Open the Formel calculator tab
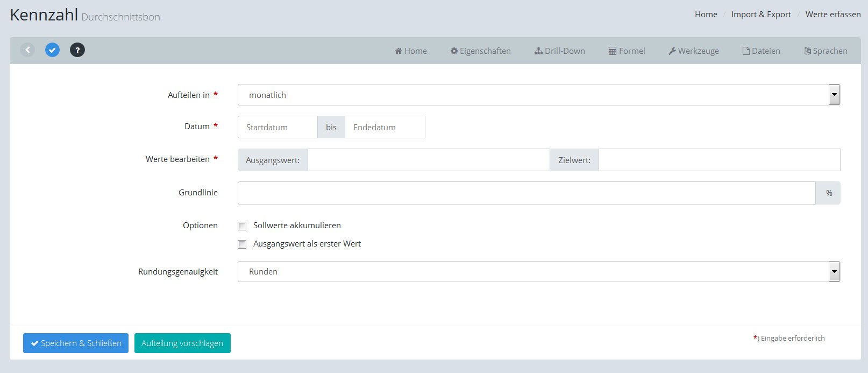868x373 pixels. coord(627,51)
